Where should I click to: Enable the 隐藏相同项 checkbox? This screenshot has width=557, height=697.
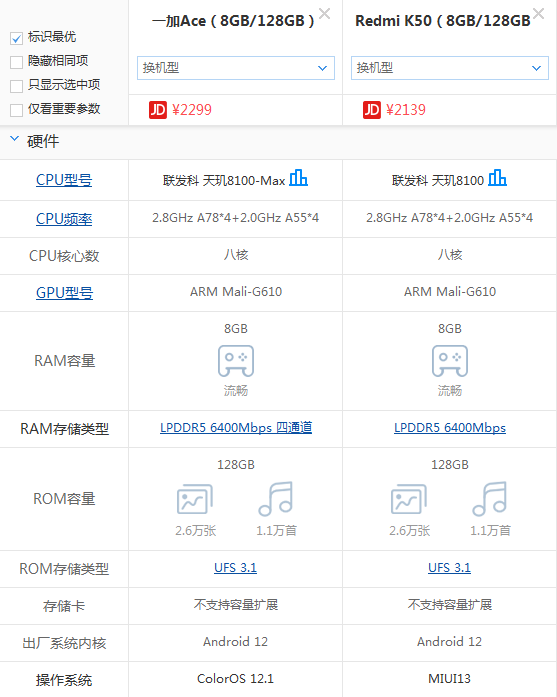point(16,62)
